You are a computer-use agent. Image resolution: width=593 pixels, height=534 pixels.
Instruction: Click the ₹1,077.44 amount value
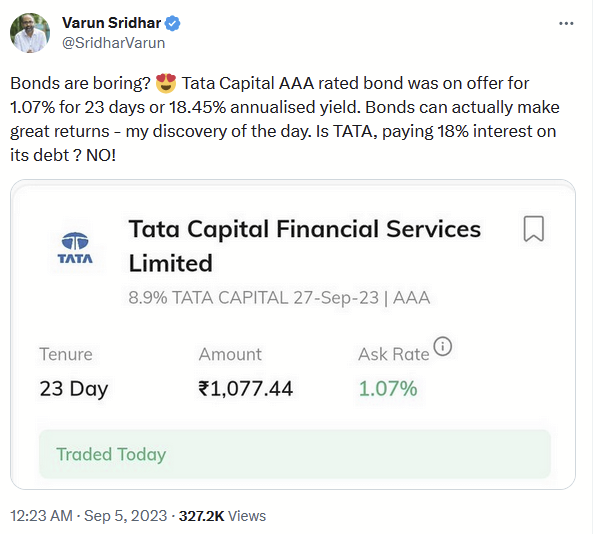[x=245, y=389]
